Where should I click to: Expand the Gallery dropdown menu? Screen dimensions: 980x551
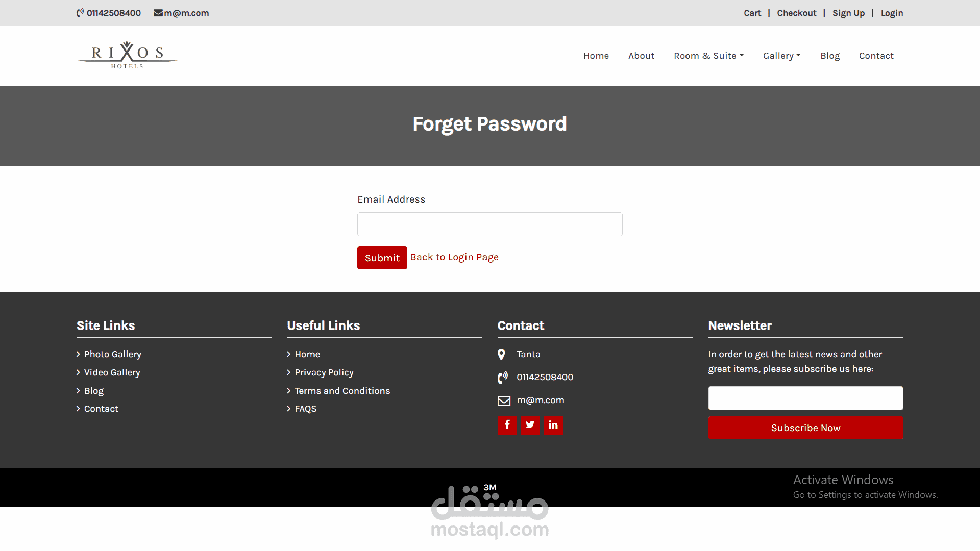(781, 56)
